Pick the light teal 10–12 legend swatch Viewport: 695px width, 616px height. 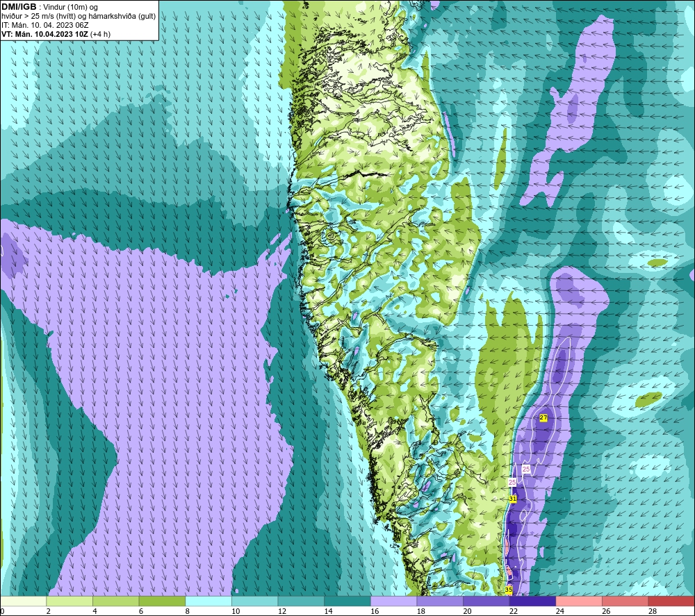click(254, 601)
